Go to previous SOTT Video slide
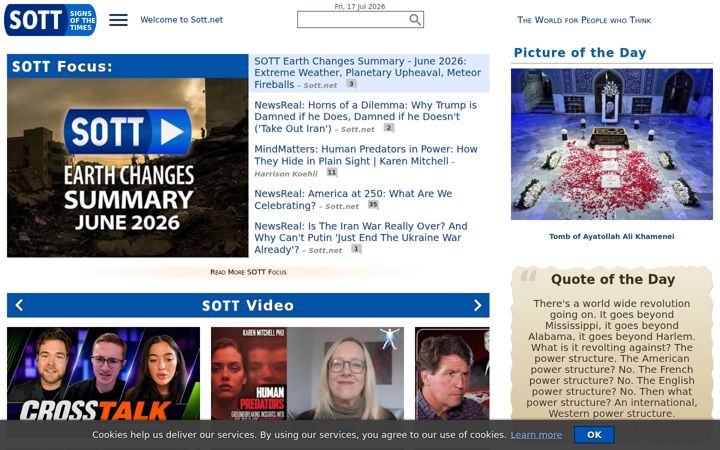 (x=19, y=305)
